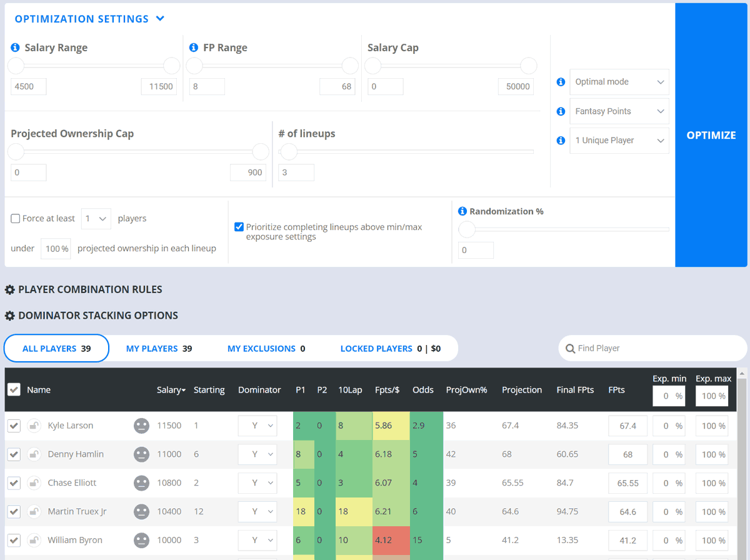This screenshot has width=750, height=560.
Task: Click the Find Player search field
Action: 652,349
